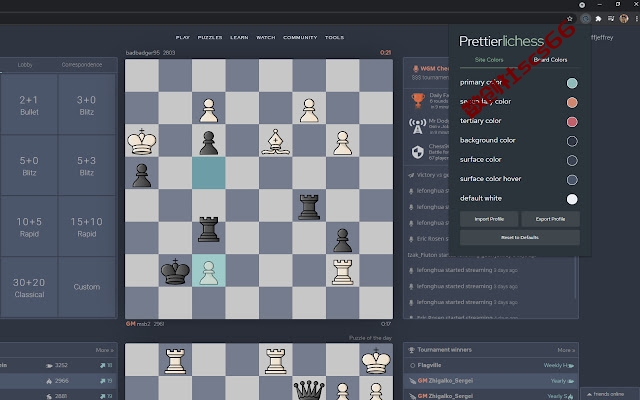The height and width of the screenshot is (400, 640).
Task: Open the Eric Rosen stream entry
Action: (x=431, y=239)
